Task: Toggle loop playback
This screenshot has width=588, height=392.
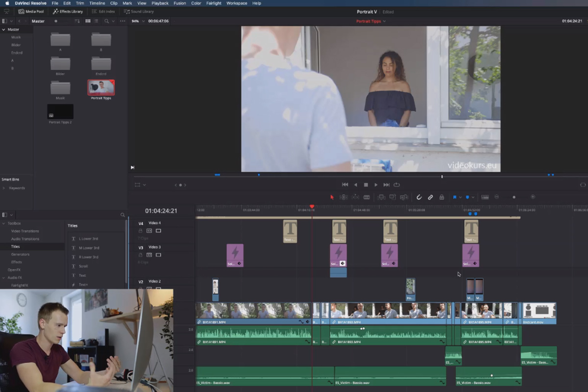Action: click(397, 185)
